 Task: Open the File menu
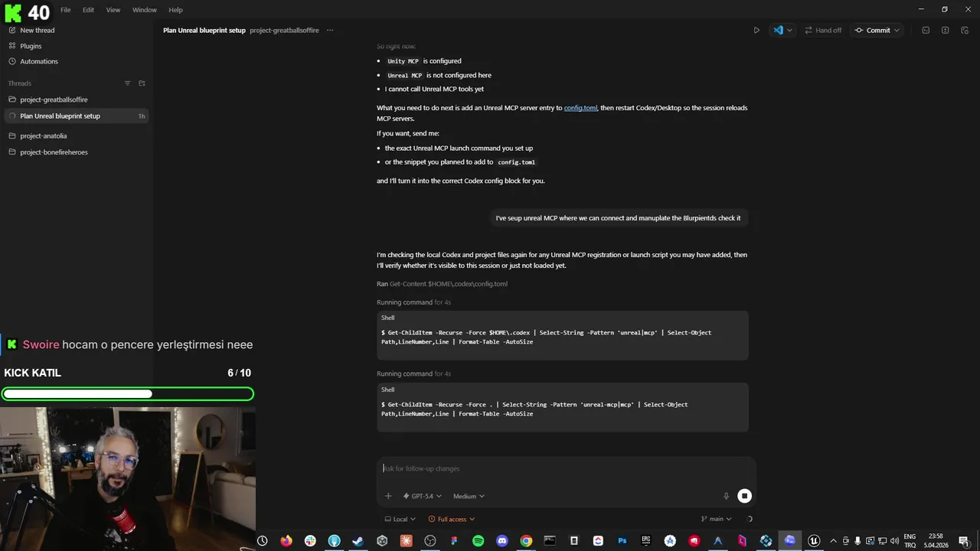coord(66,10)
